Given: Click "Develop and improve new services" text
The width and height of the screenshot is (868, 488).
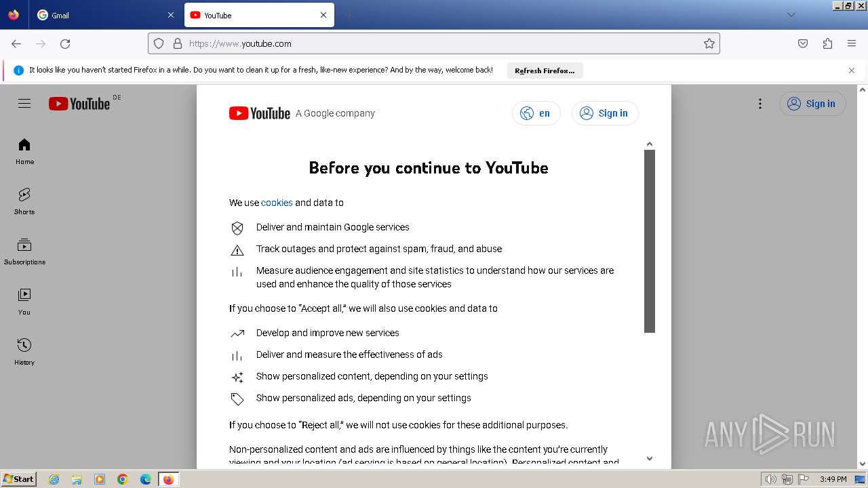Looking at the screenshot, I should (x=328, y=333).
